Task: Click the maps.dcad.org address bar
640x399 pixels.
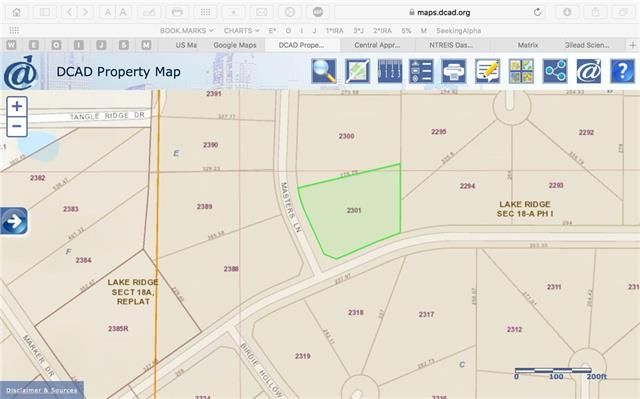Action: (440, 12)
